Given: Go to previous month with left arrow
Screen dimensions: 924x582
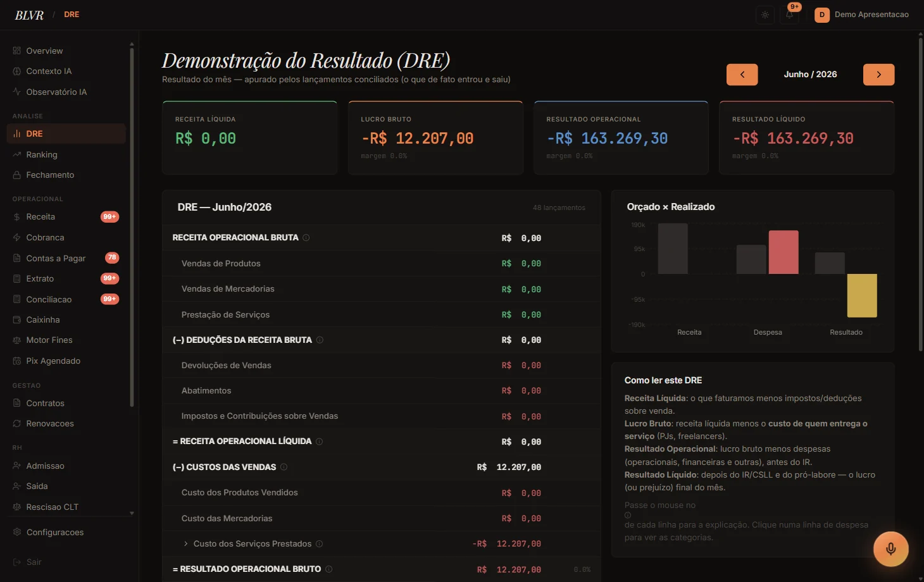Looking at the screenshot, I should [742, 75].
